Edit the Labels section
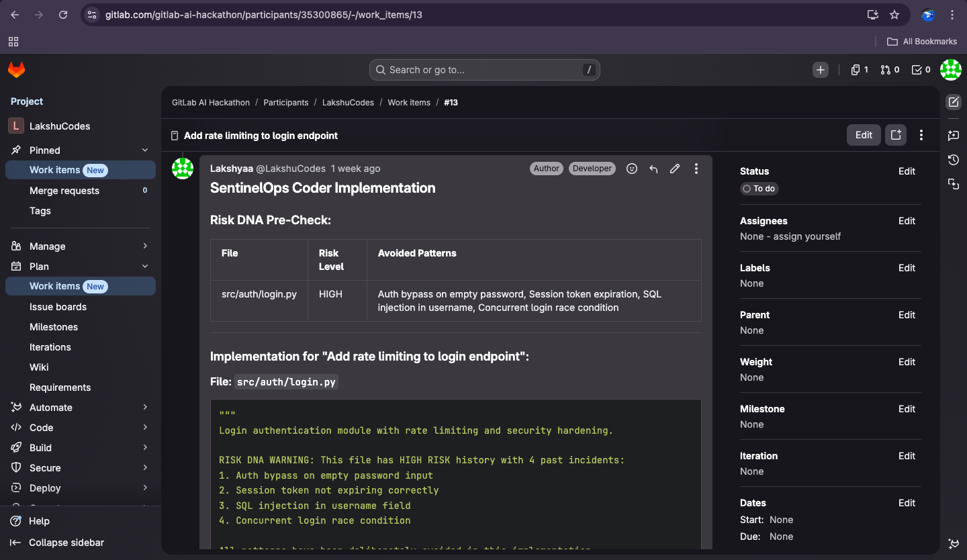This screenshot has width=967, height=560. (907, 268)
